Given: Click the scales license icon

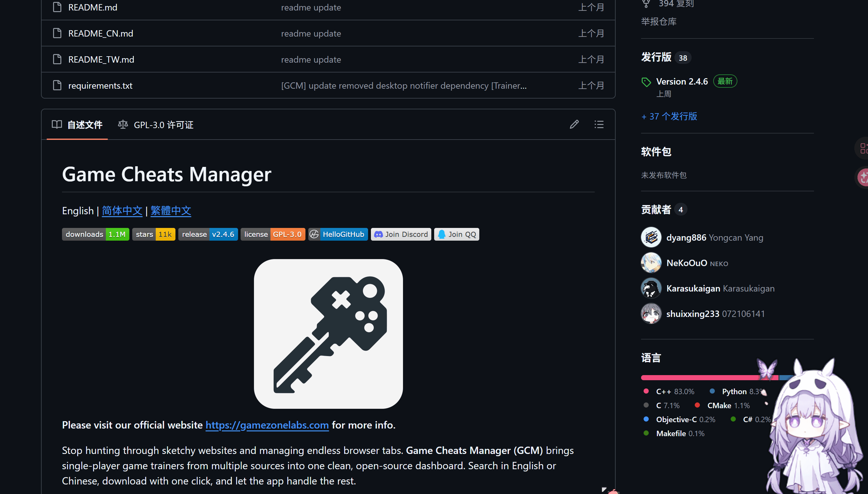Looking at the screenshot, I should click(123, 125).
